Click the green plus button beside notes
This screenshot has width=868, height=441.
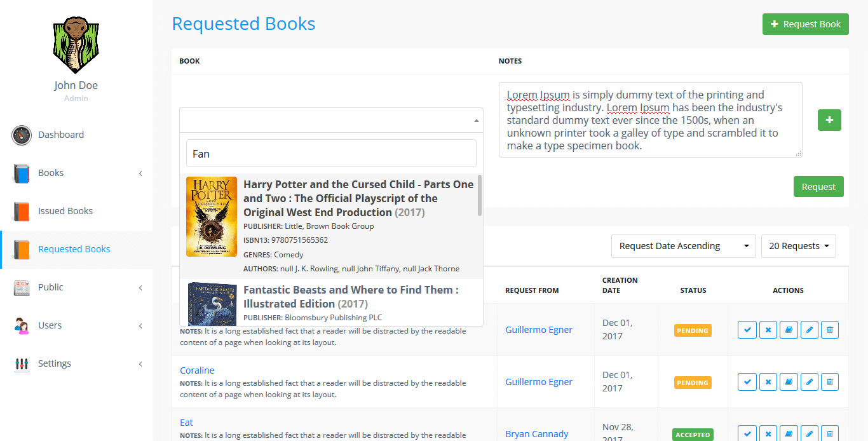coord(829,120)
